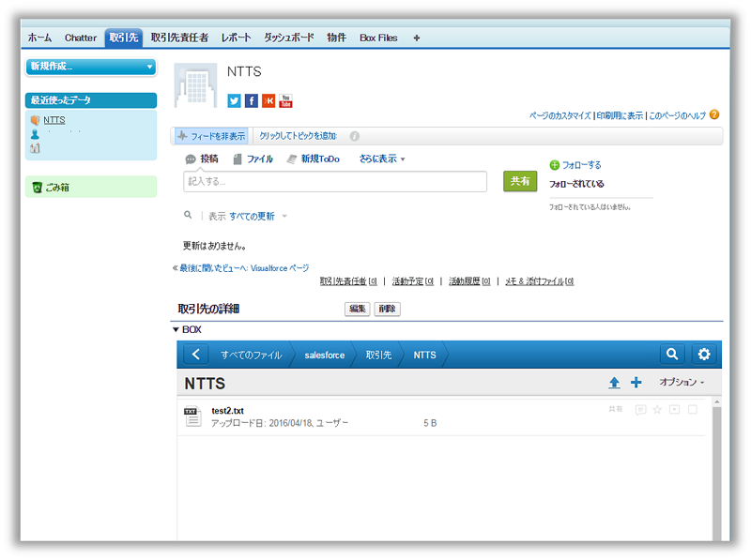Open Box search magnifier icon
Image resolution: width=751 pixels, height=560 pixels.
coord(672,355)
